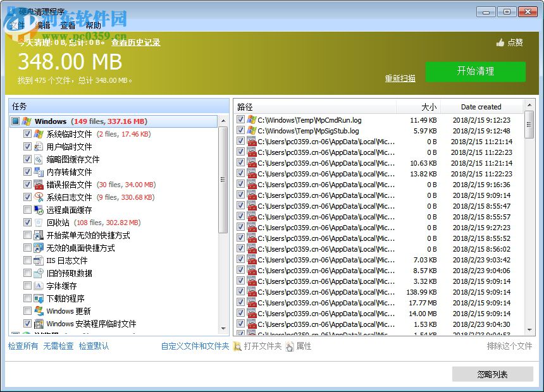Click the 系统日志文件 scissors icon

coord(38,197)
